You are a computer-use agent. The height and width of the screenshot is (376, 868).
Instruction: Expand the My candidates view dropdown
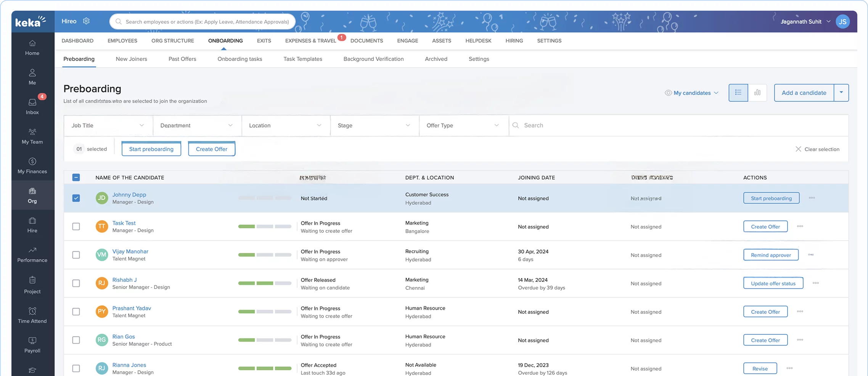(x=692, y=93)
